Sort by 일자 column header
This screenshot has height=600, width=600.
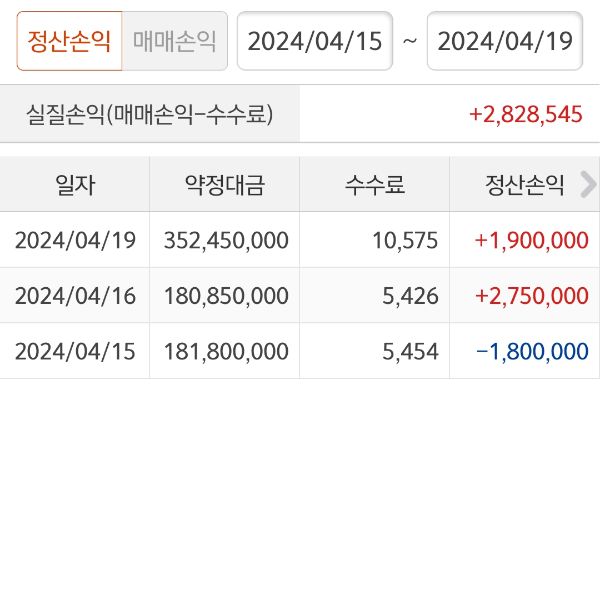75,184
